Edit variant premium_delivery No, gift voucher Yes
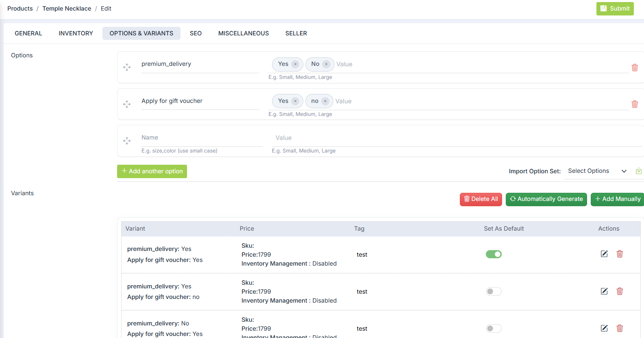Screen dimensions: 644x338 [604, 328]
